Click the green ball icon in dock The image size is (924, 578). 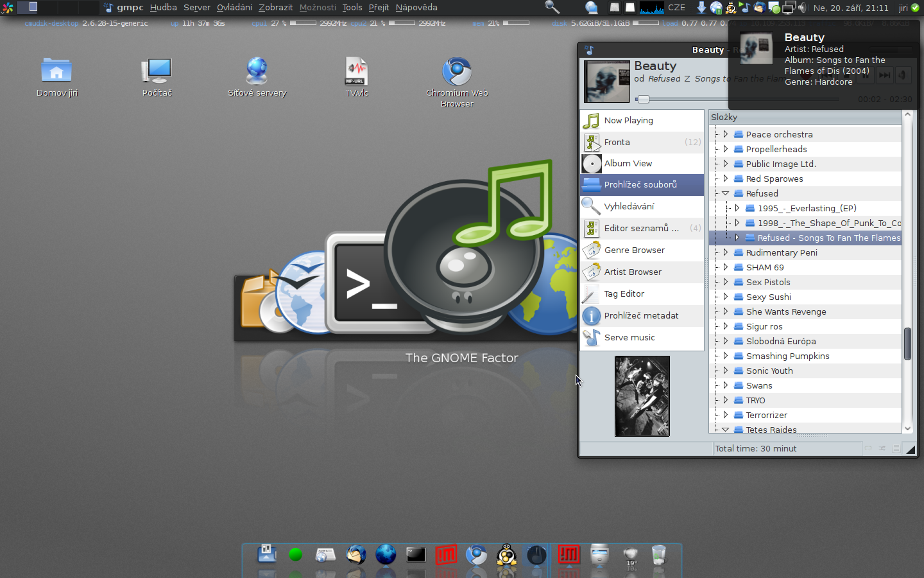point(296,555)
